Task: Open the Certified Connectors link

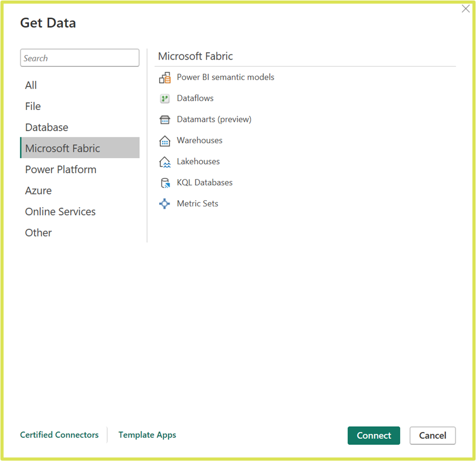Action: tap(59, 435)
